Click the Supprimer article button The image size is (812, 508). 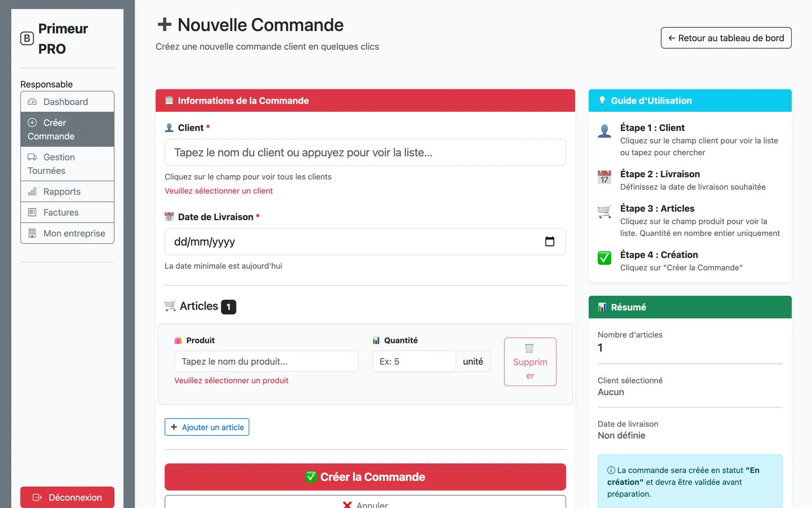pyautogui.click(x=530, y=362)
